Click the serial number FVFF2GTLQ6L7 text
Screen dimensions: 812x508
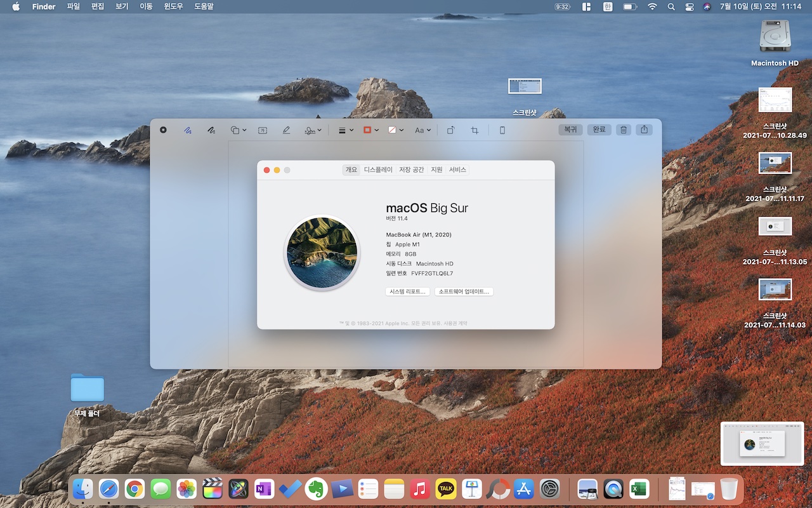[432, 273]
